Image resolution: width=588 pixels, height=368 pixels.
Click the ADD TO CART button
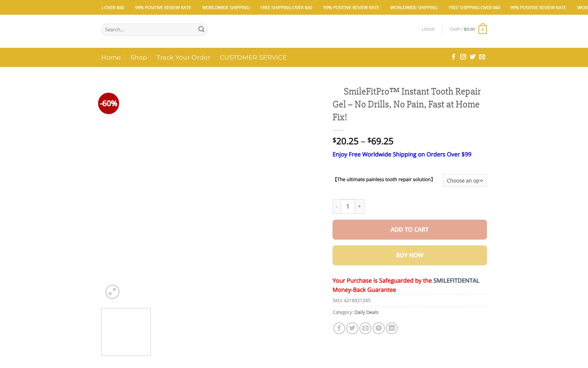click(x=410, y=230)
